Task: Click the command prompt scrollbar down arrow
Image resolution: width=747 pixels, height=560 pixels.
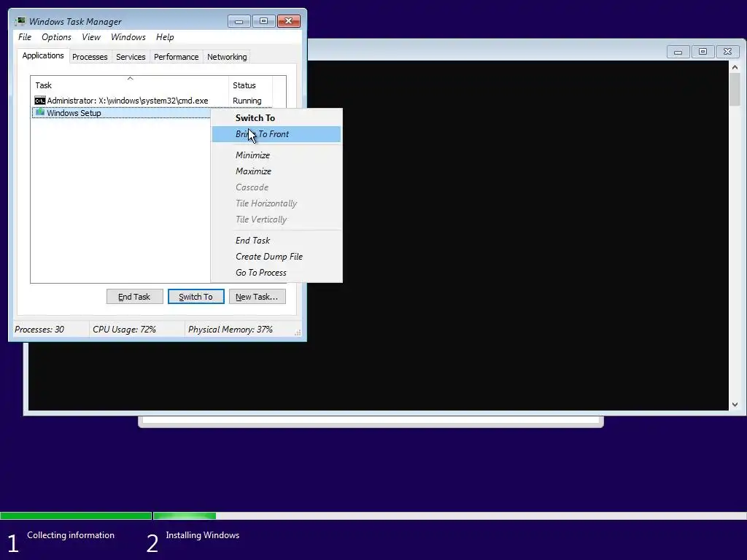Action: pos(735,404)
